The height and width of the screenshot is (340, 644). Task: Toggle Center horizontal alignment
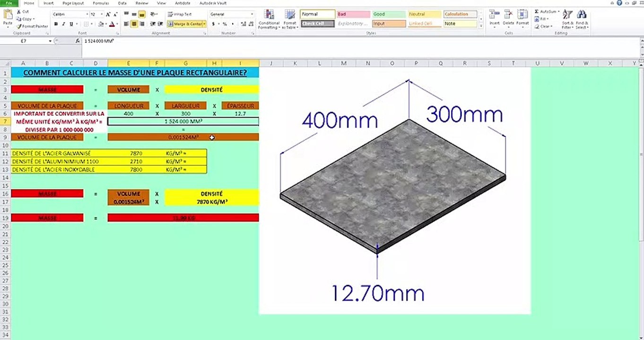(x=134, y=24)
